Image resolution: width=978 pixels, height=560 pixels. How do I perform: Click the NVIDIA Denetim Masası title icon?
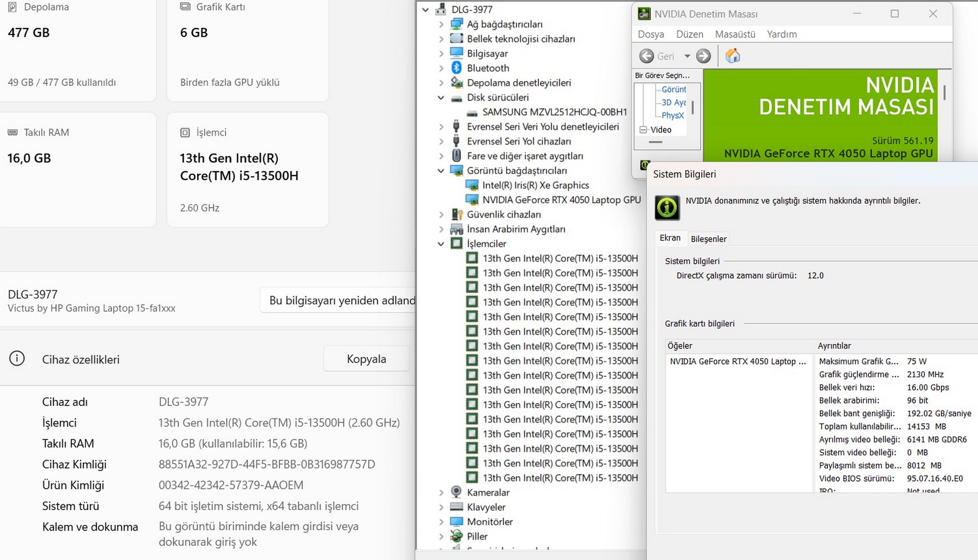[644, 14]
